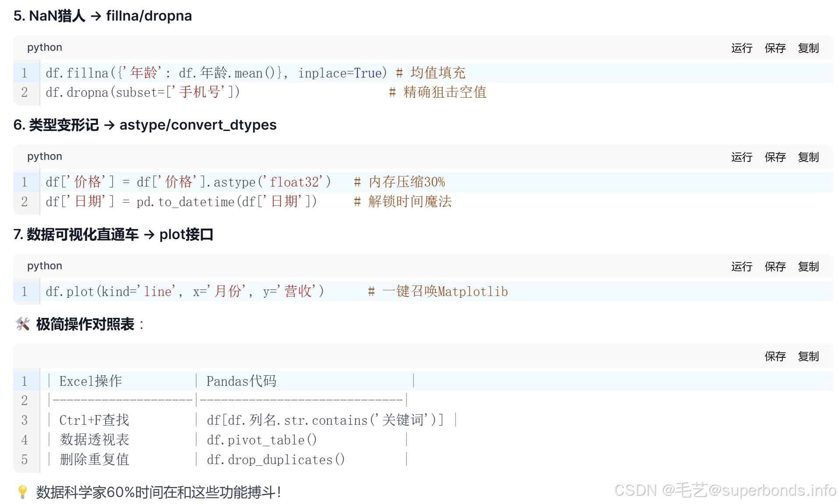The width and height of the screenshot is (838, 504).
Task: Click 复制 on the fillna/dropna code block
Action: (808, 48)
